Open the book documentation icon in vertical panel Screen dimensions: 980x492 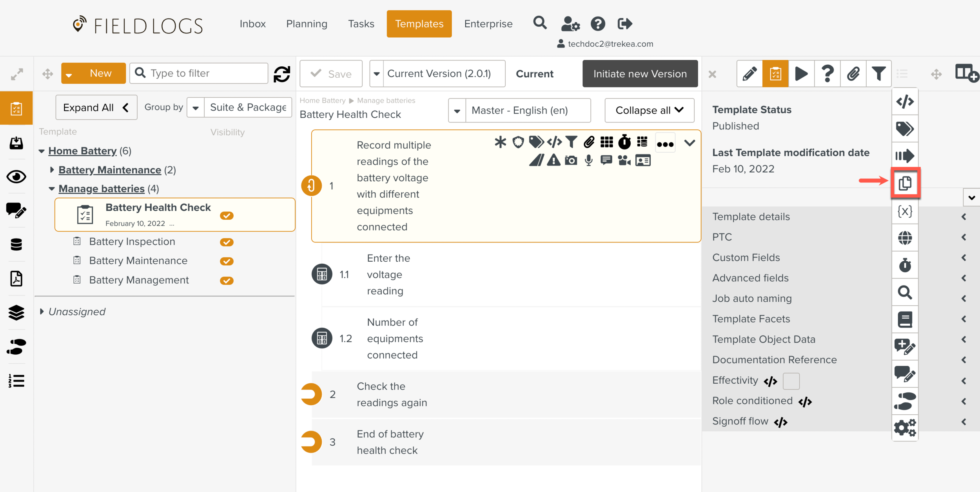point(905,320)
